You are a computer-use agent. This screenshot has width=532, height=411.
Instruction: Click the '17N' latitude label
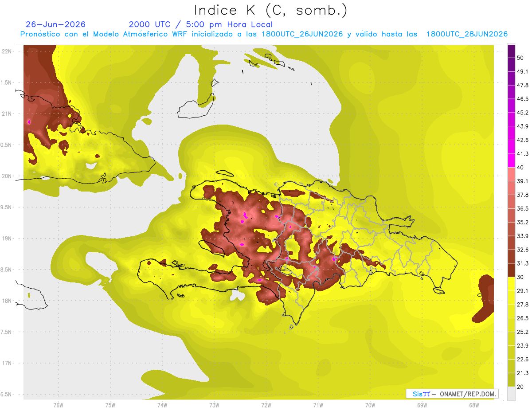[7, 363]
